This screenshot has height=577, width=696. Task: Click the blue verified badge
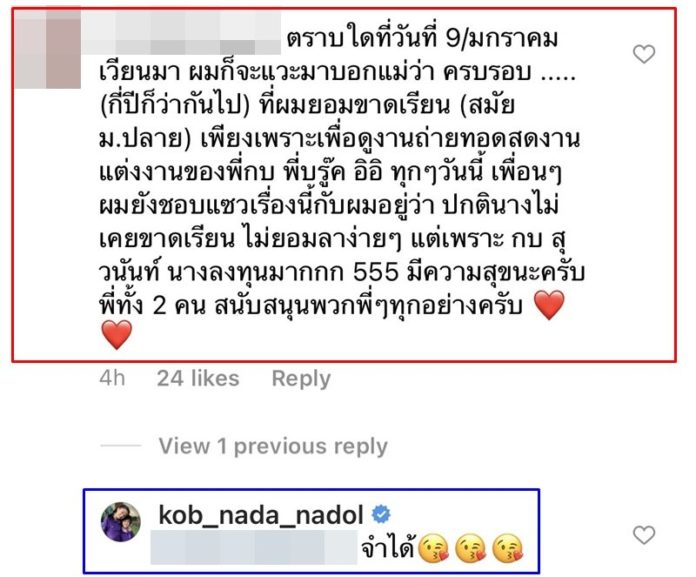pos(381,514)
